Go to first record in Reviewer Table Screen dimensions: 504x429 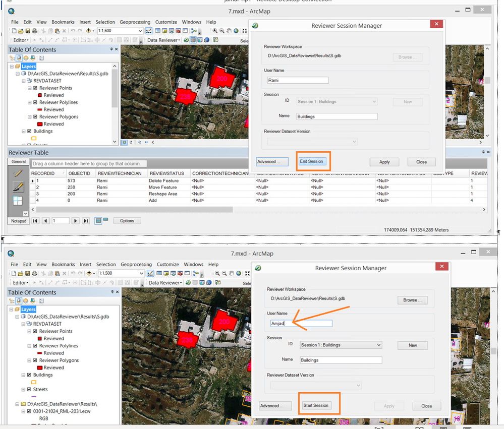(35, 221)
